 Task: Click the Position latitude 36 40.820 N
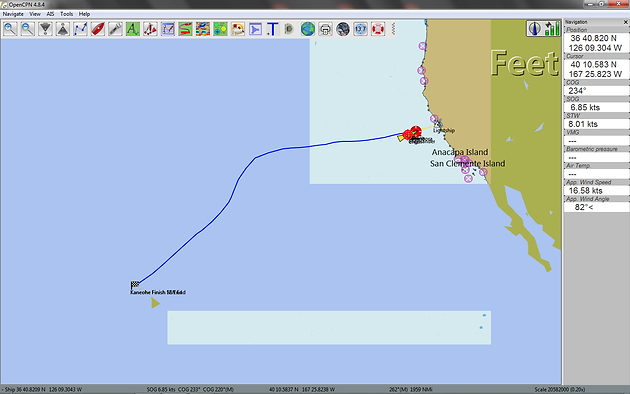[593, 38]
